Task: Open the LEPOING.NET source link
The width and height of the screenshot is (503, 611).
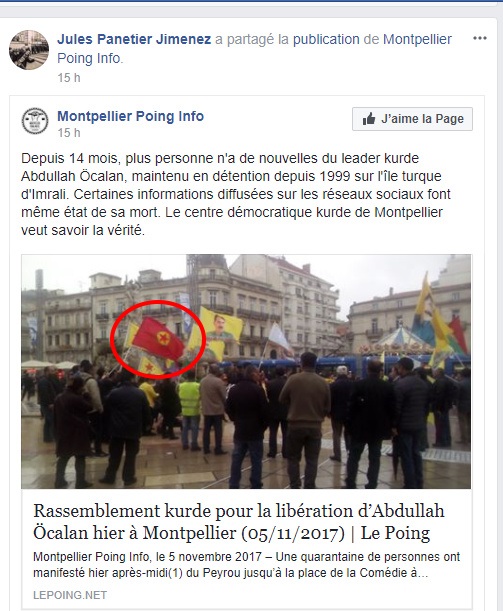Action: [x=70, y=595]
